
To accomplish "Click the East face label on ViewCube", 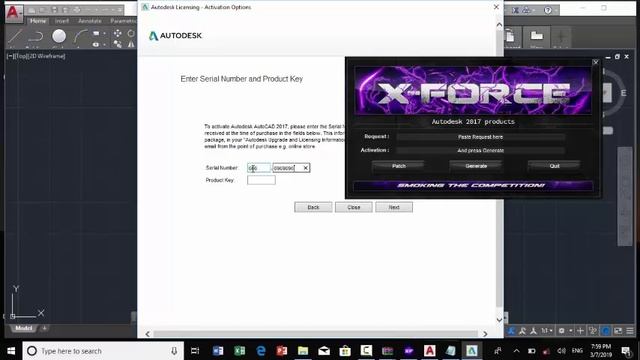I will (x=623, y=93).
